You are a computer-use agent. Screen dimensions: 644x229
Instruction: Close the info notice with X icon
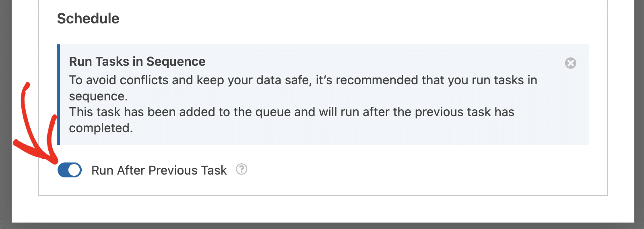570,63
